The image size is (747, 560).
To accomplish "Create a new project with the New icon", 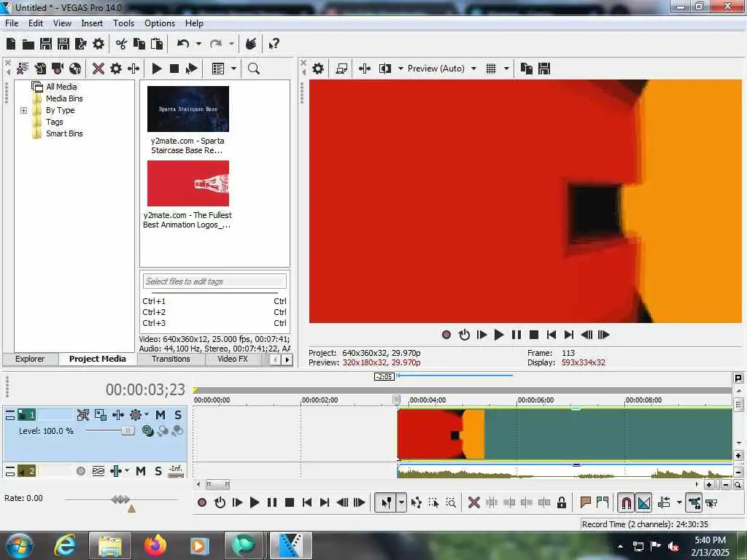I will point(11,44).
